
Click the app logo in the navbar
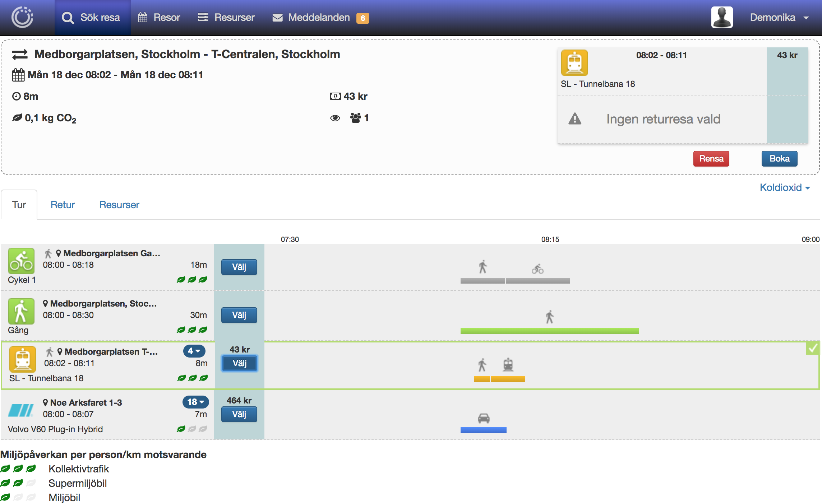coord(22,17)
